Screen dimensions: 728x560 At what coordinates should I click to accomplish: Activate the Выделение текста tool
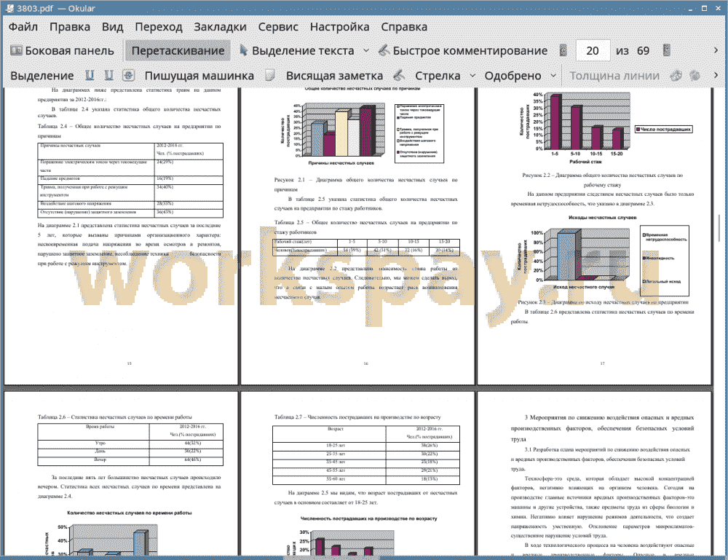click(297, 51)
